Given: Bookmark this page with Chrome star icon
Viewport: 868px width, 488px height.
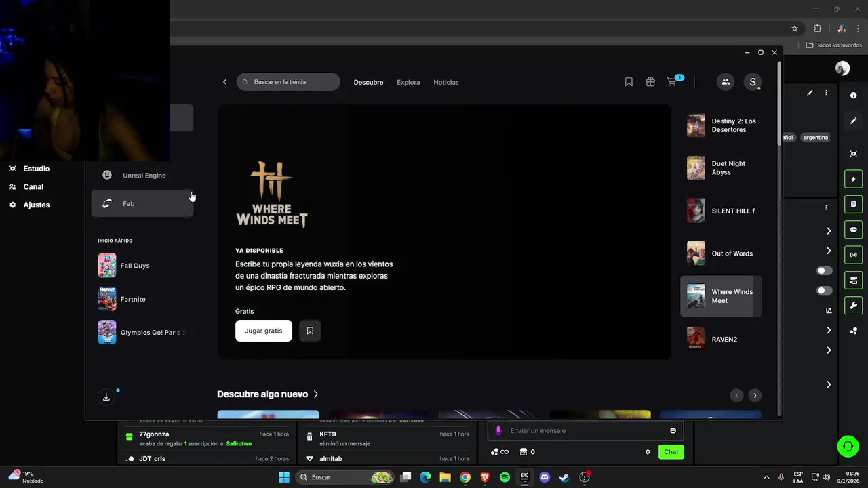Looking at the screenshot, I should (x=795, y=28).
